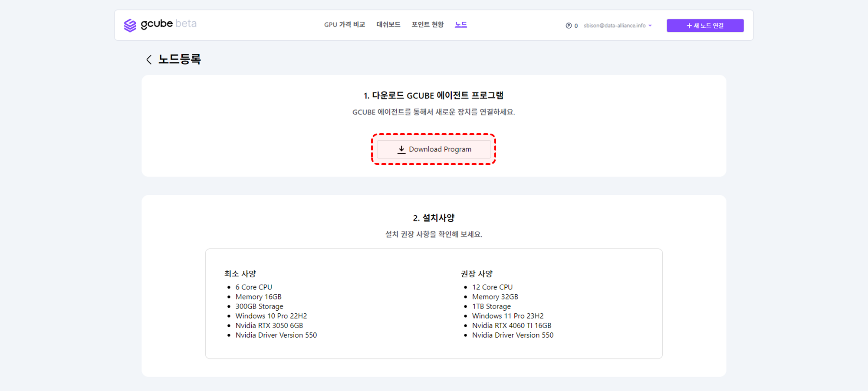Viewport: 868px width, 391px height.
Task: Click the gcube beta brand text
Action: click(x=169, y=24)
